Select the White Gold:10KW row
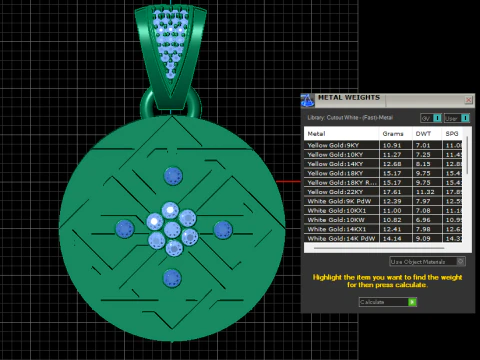 383,220
